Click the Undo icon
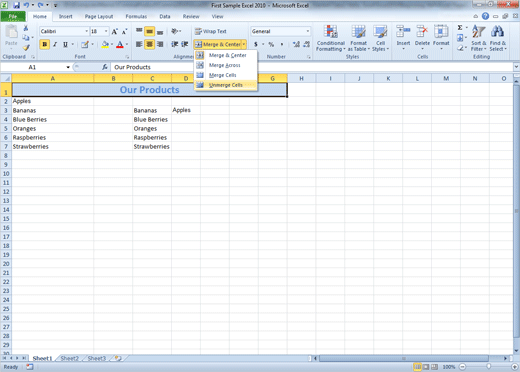The width and height of the screenshot is (520, 372). (x=26, y=5)
